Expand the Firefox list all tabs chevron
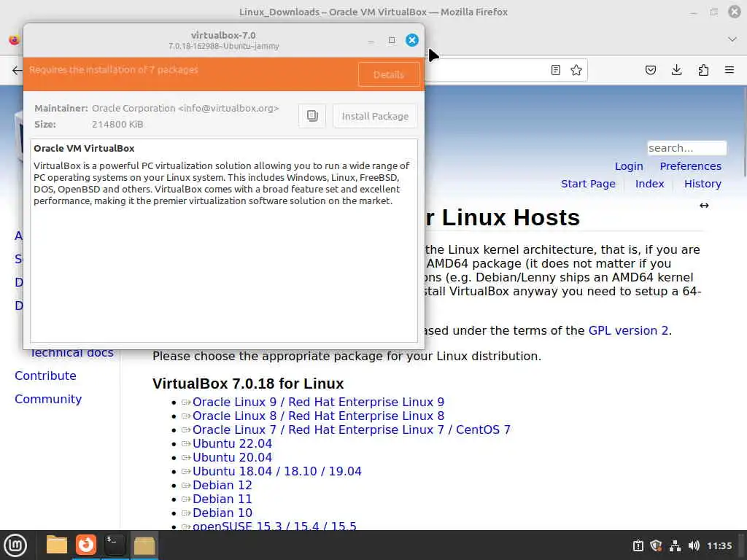The height and width of the screenshot is (560, 747). (x=732, y=39)
